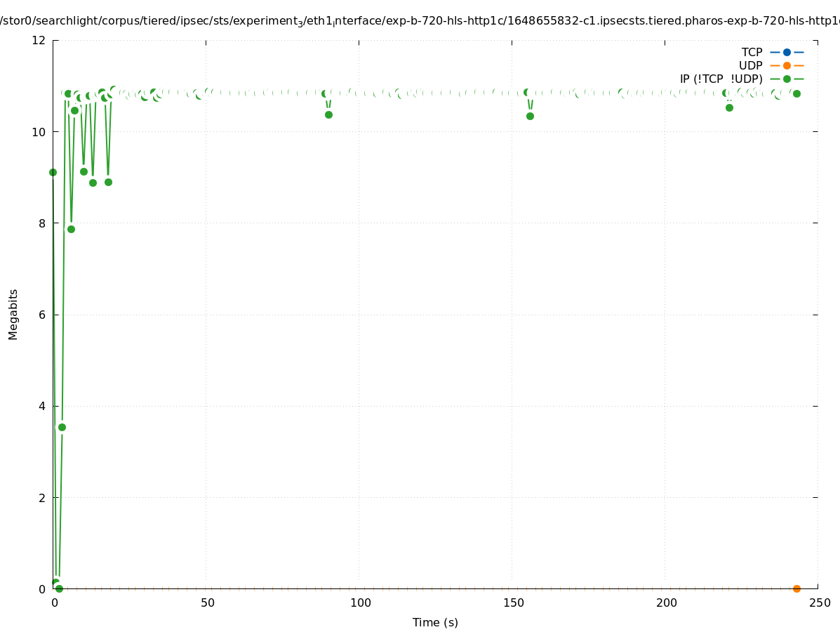Click the green IP legend marker
840x632 pixels.
(x=787, y=79)
